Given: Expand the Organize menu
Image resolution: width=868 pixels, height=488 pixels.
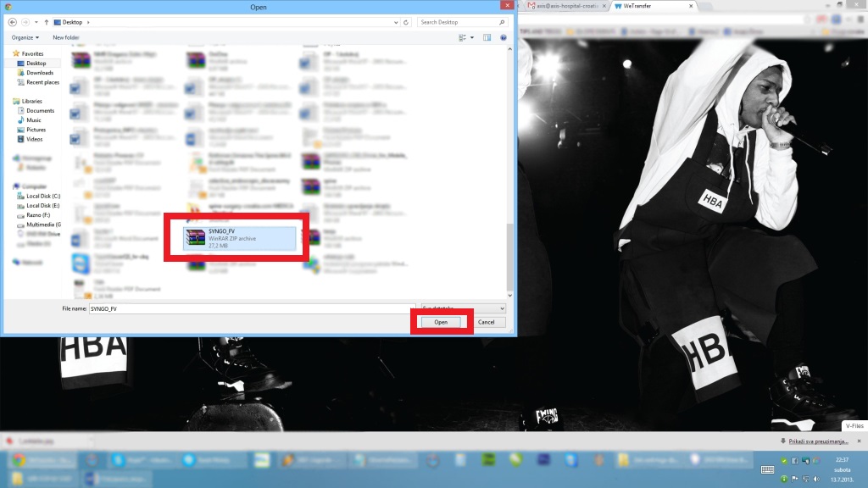Looking at the screenshot, I should tap(25, 37).
